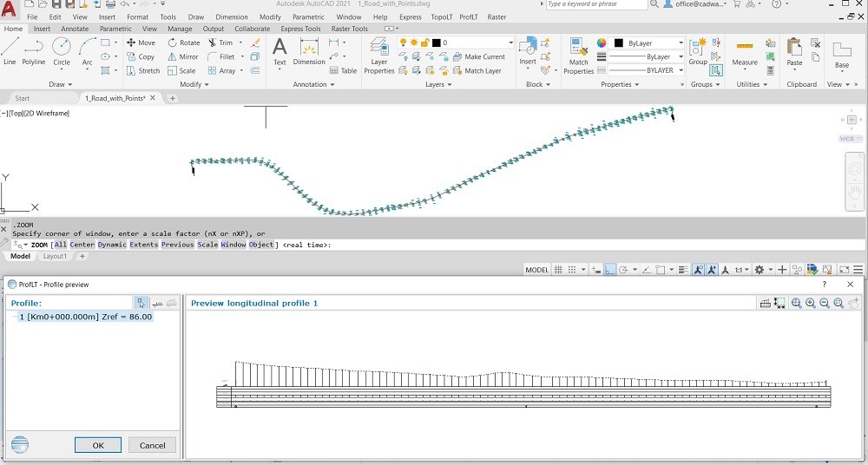Viewport: 868px width, 465px height.
Task: Switch to the Annotate ribbon tab
Action: point(75,29)
